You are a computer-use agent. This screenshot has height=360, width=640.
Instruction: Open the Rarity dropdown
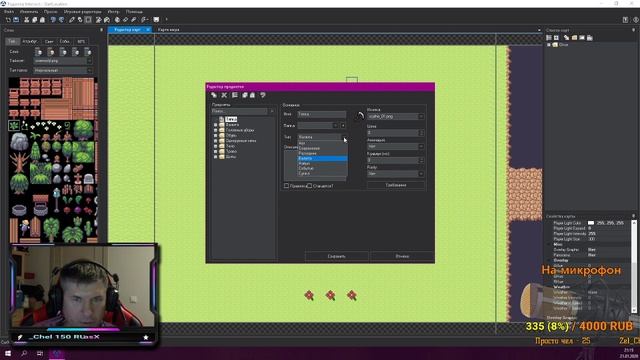(x=421, y=174)
